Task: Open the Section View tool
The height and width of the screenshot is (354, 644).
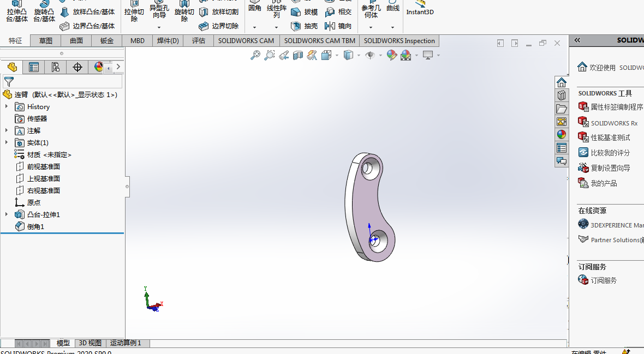Action: tap(298, 55)
